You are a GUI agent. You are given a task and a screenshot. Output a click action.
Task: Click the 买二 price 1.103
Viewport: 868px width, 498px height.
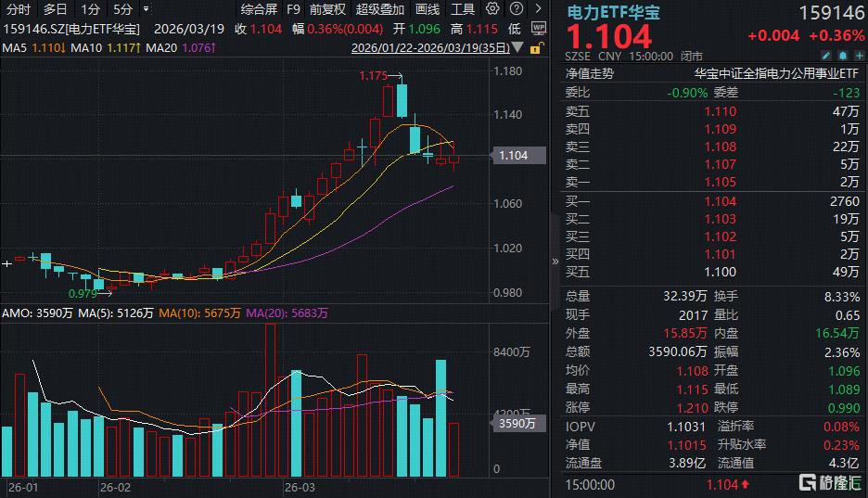coord(721,219)
